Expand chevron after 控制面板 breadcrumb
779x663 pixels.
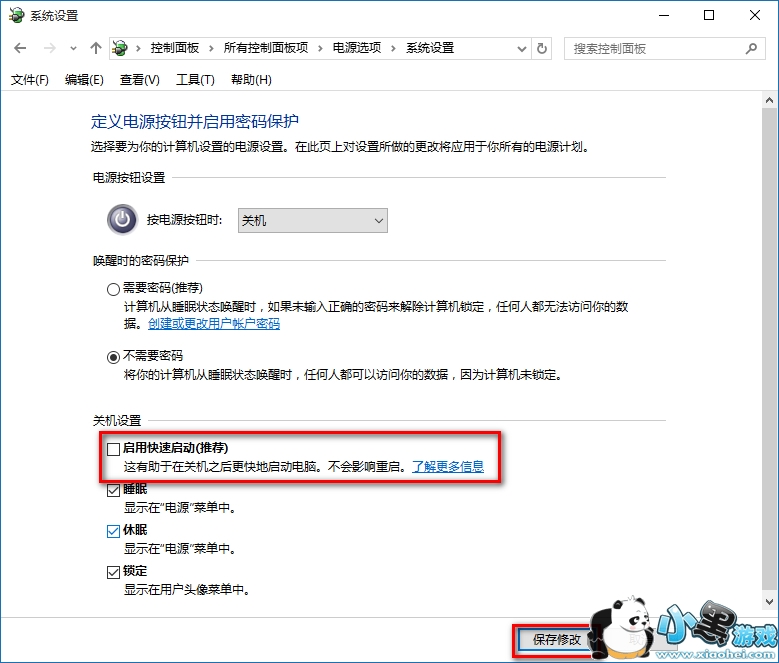[x=211, y=49]
